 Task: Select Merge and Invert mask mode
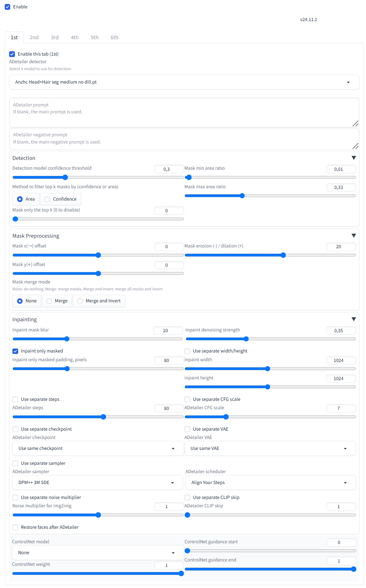coord(99,301)
